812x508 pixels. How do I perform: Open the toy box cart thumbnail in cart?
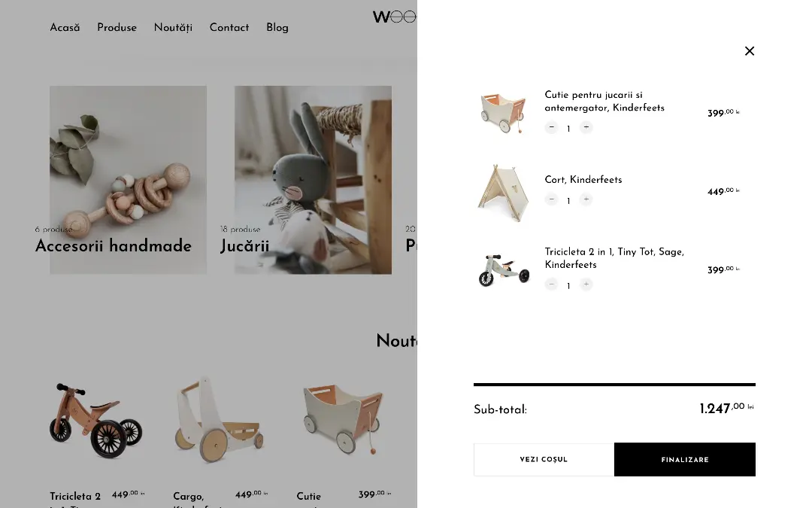pyautogui.click(x=503, y=112)
